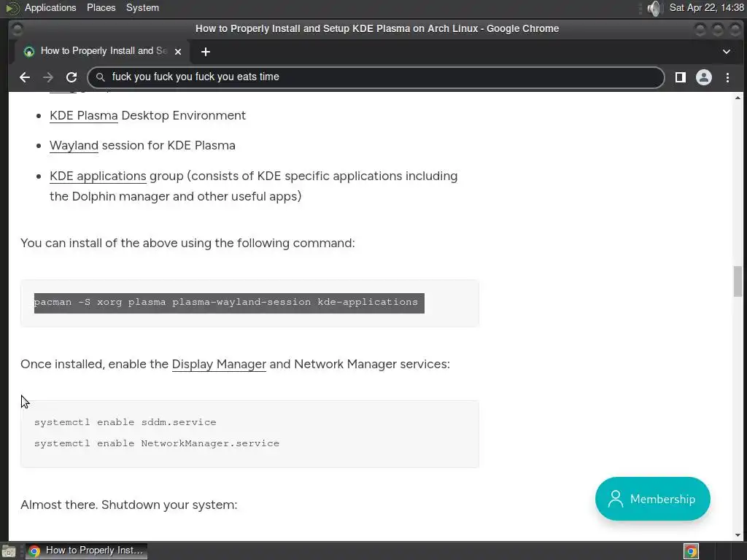Image resolution: width=747 pixels, height=560 pixels.
Task: Click the date and time clock
Action: click(706, 7)
